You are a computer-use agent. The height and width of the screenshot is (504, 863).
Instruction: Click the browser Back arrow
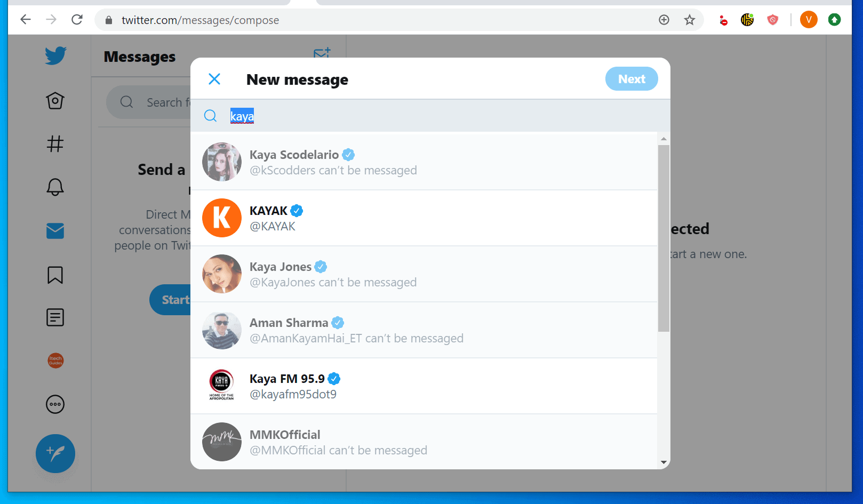26,20
